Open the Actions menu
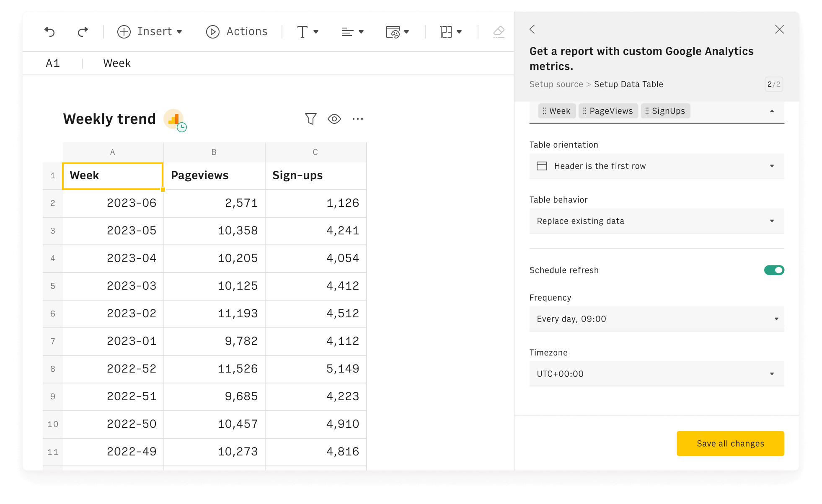 (237, 31)
